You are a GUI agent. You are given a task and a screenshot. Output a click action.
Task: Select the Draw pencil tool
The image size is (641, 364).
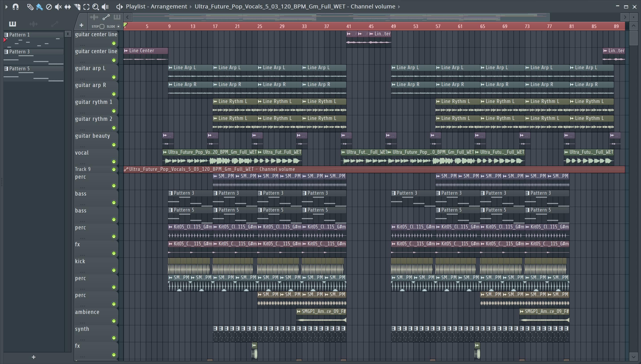pos(30,7)
